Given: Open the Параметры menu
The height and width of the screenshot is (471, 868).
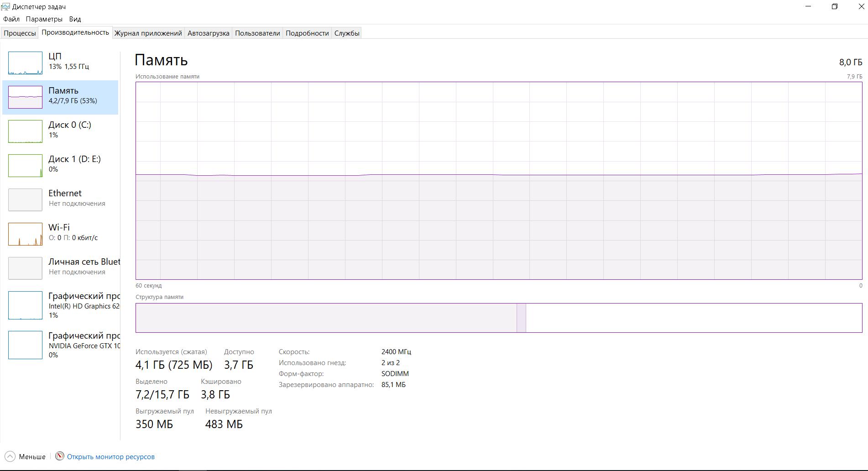Looking at the screenshot, I should [x=44, y=19].
